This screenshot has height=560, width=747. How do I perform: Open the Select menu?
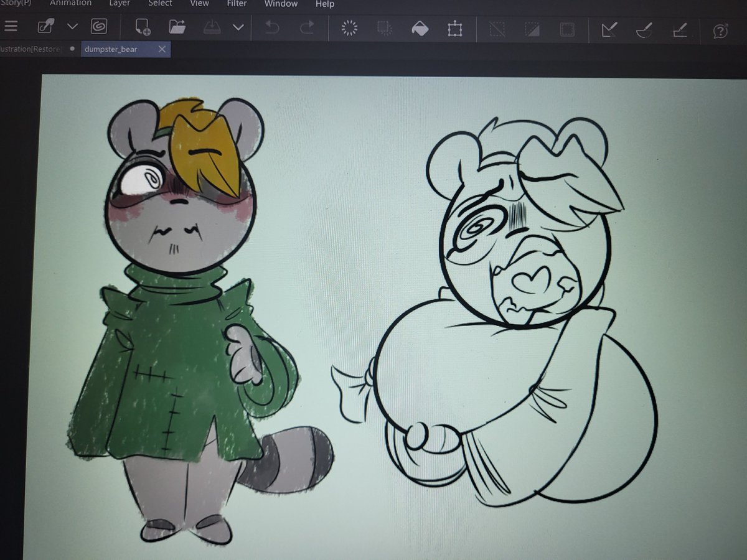pos(160,3)
